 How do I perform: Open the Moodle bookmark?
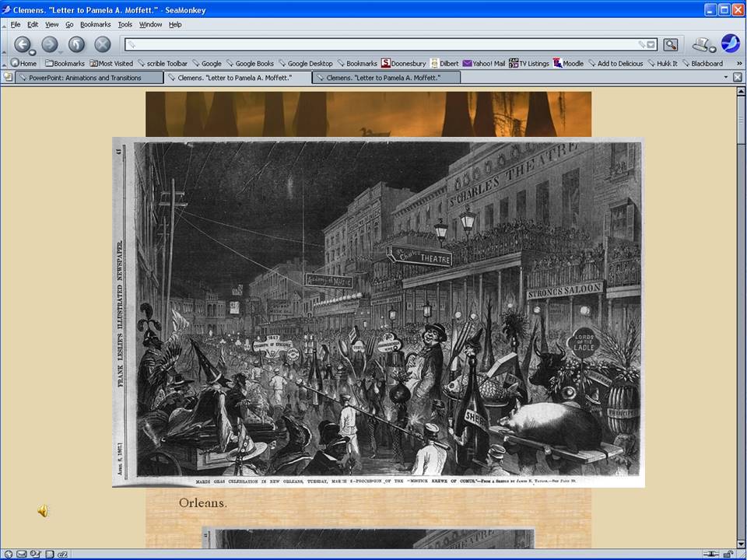tap(568, 63)
